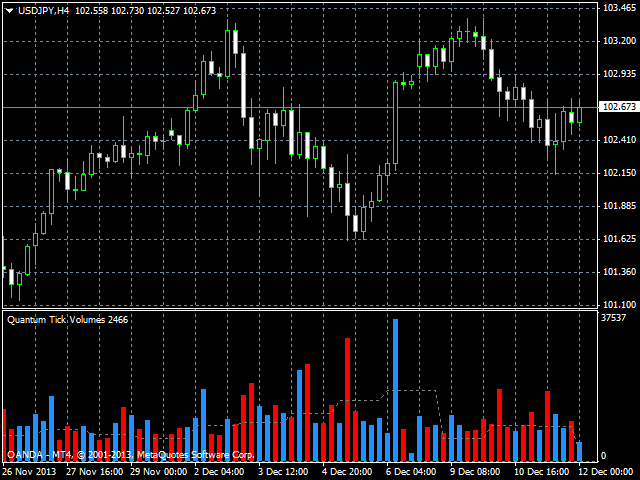The image size is (640, 480).
Task: Click the 26 Nov 2013 date label
Action: [x=29, y=472]
